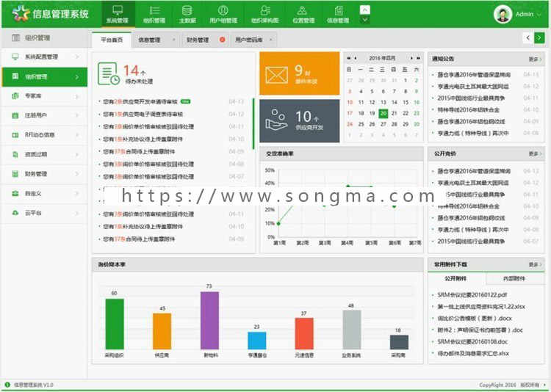Click the purple bar labeled 73

[209, 320]
